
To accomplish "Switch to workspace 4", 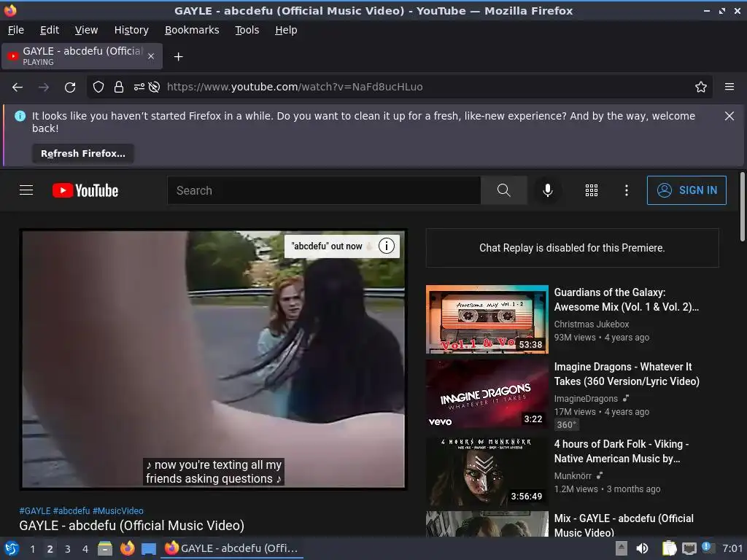I will [x=85, y=549].
